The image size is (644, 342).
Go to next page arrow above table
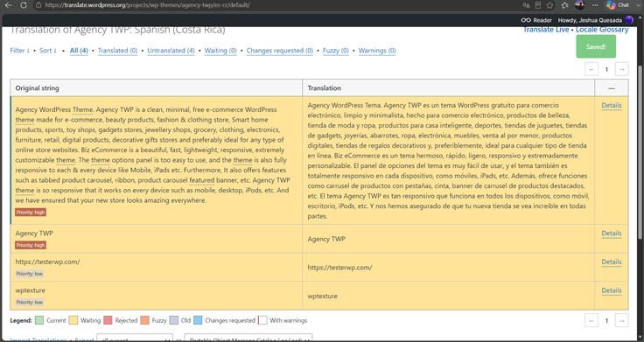pyautogui.click(x=622, y=69)
